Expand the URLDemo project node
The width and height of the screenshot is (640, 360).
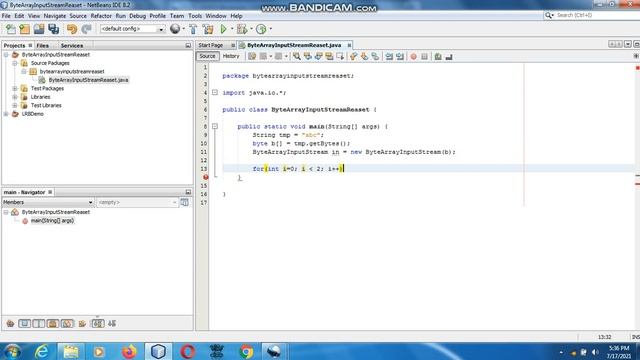click(6, 114)
